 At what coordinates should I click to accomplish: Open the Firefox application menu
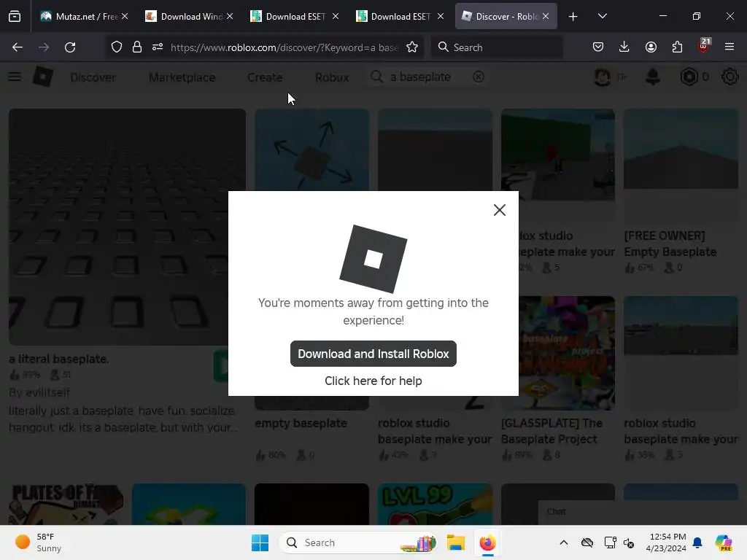point(729,47)
